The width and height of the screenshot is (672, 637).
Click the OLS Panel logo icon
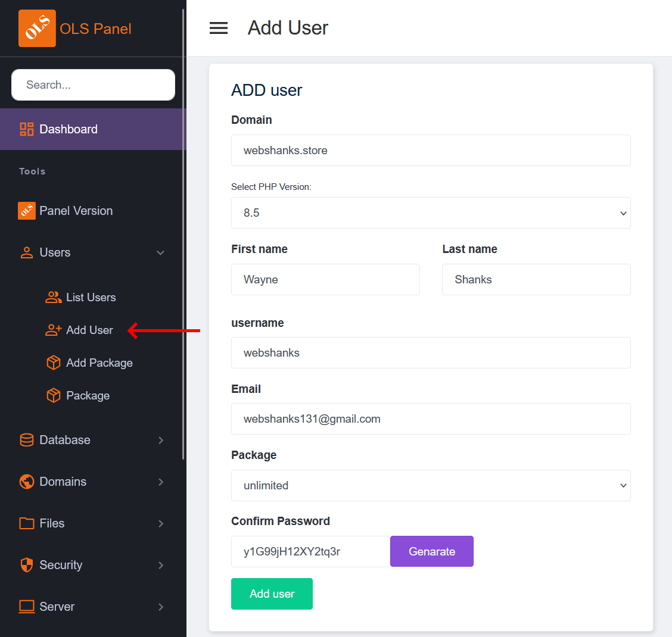pyautogui.click(x=37, y=28)
